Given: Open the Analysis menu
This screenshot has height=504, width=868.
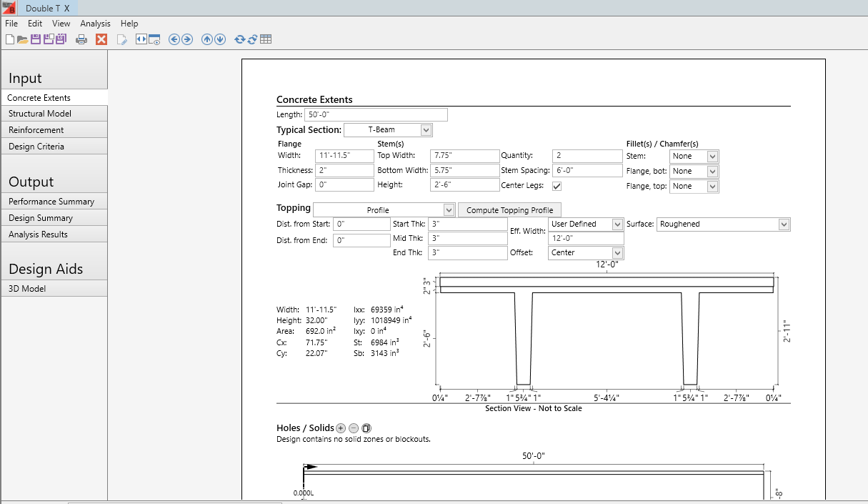Looking at the screenshot, I should 95,23.
